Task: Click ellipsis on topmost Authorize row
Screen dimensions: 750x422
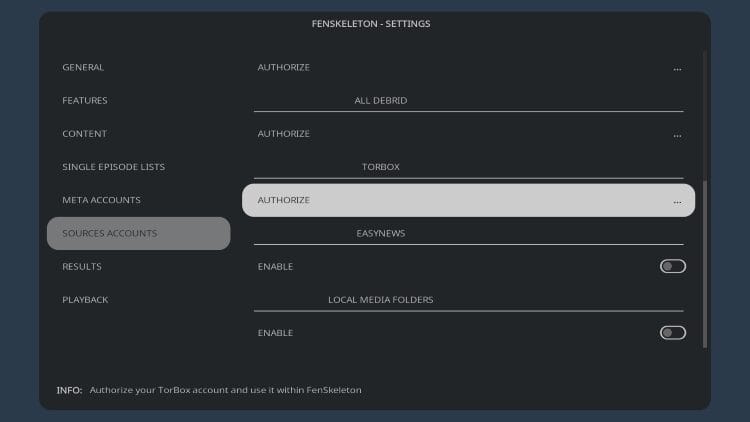Action: 677,69
